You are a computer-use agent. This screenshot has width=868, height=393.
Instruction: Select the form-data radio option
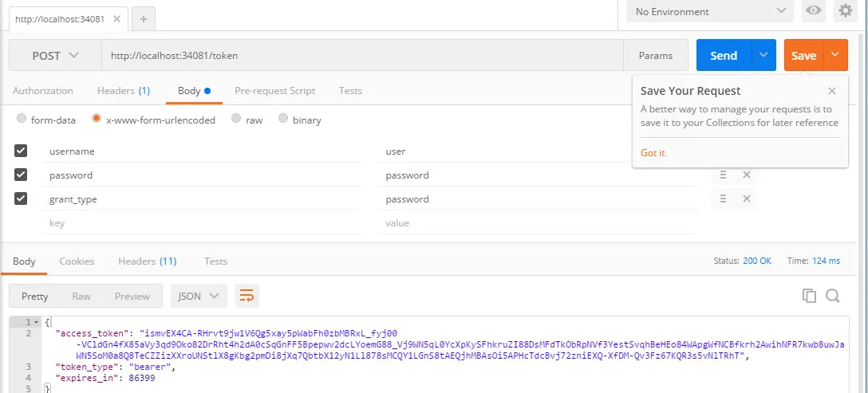tap(22, 120)
